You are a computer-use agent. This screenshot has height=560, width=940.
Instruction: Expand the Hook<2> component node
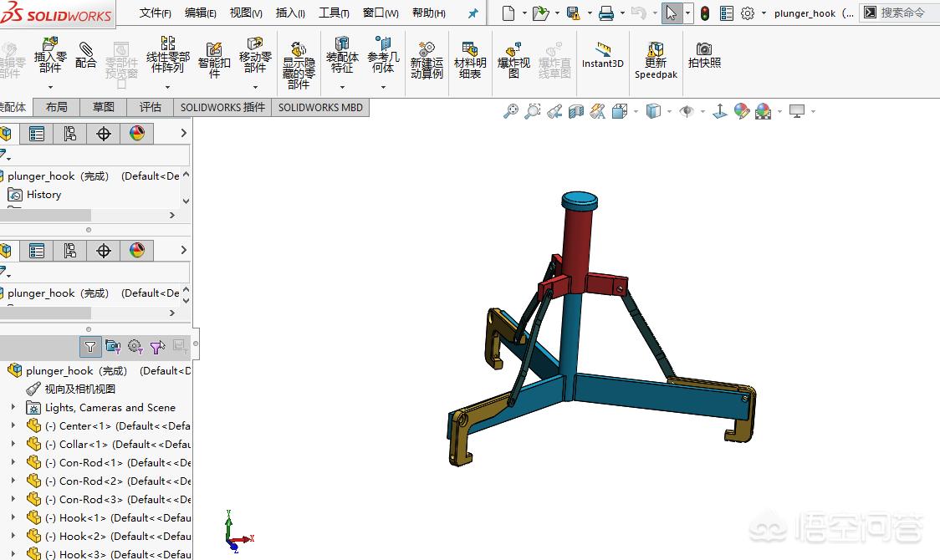tap(13, 536)
